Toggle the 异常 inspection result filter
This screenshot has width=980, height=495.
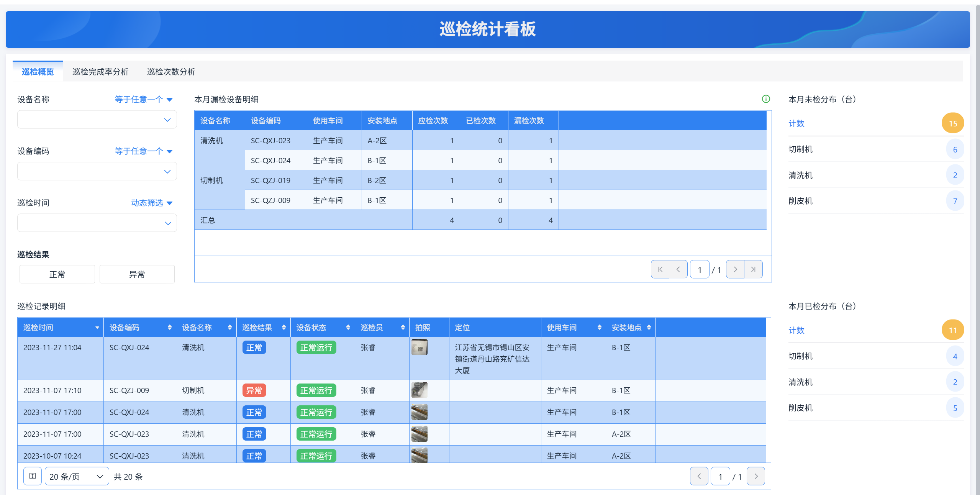(137, 274)
